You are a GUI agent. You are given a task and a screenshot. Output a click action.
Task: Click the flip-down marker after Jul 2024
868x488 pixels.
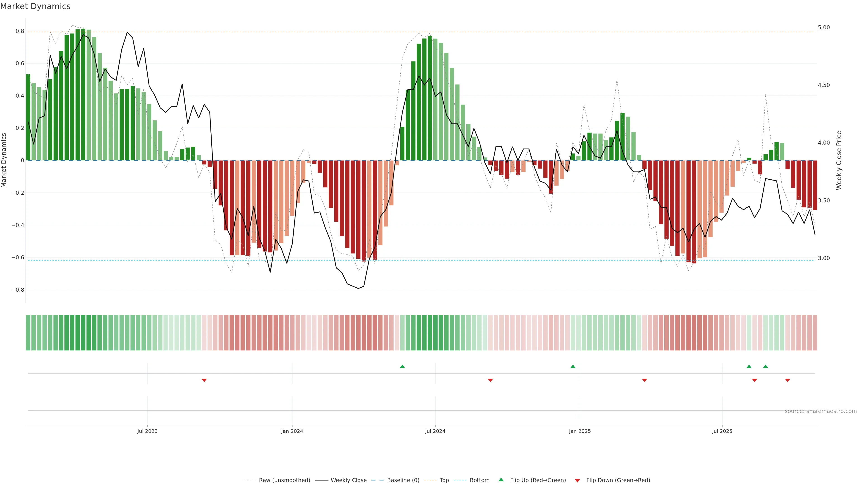(x=490, y=380)
